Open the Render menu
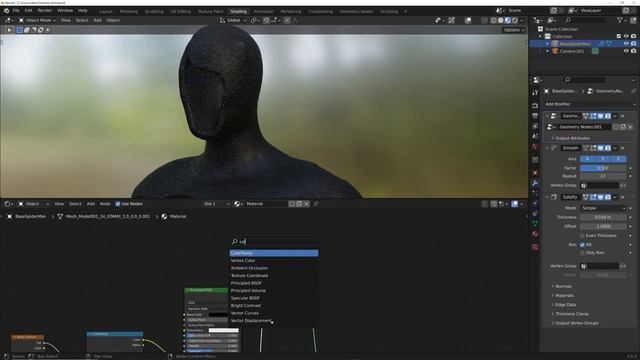The height and width of the screenshot is (360, 640). click(x=44, y=10)
